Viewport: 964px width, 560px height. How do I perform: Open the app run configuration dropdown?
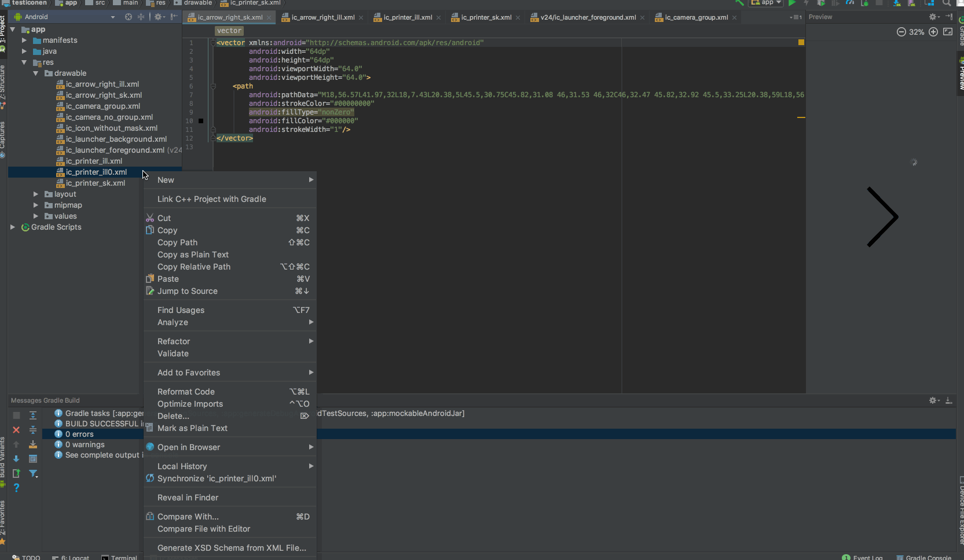767,3
